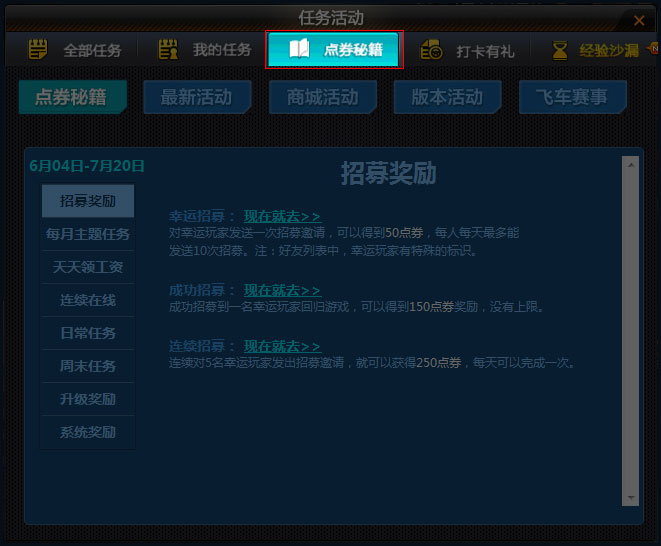The image size is (661, 546).
Task: Select 周末任务 in the side list
Action: [x=88, y=366]
